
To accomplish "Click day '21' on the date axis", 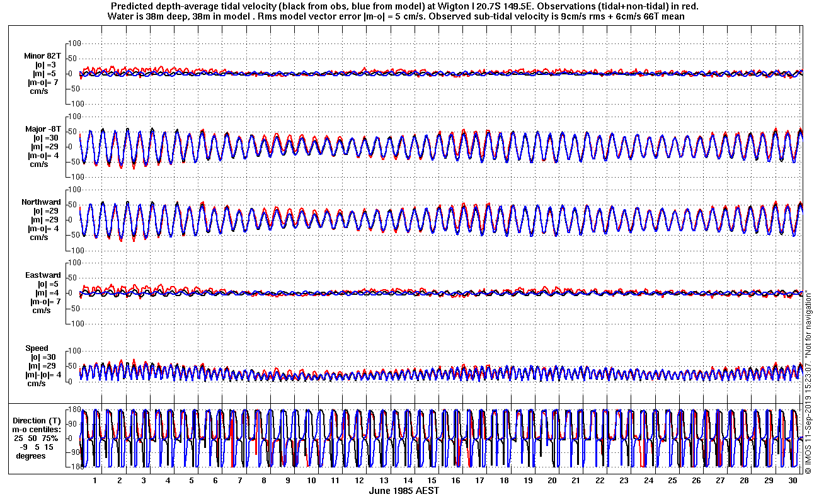I will (x=576, y=481).
